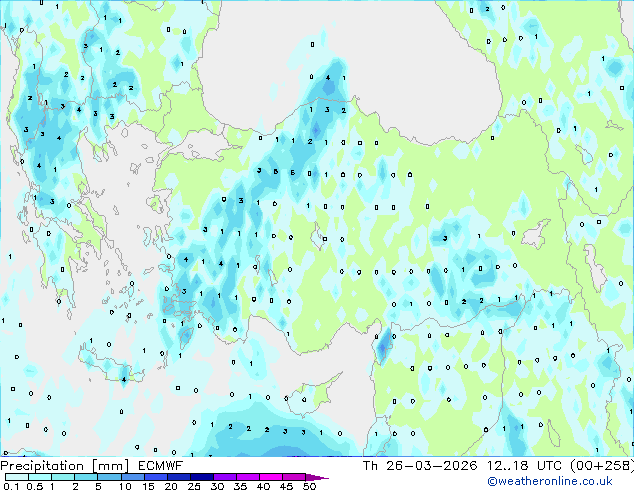Click the 5–10 mm legend swatch
The image size is (634, 490).
(x=109, y=477)
